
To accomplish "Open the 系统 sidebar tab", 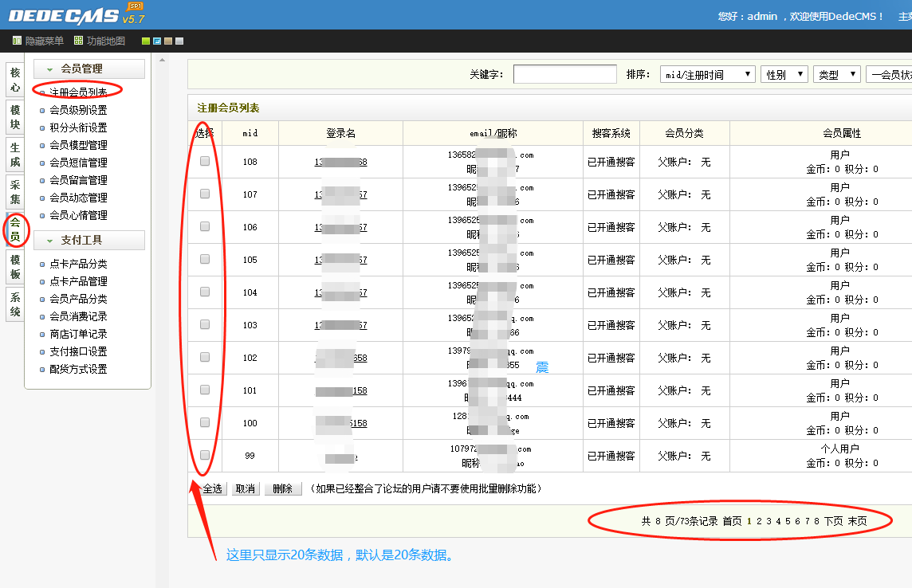I will pos(15,304).
